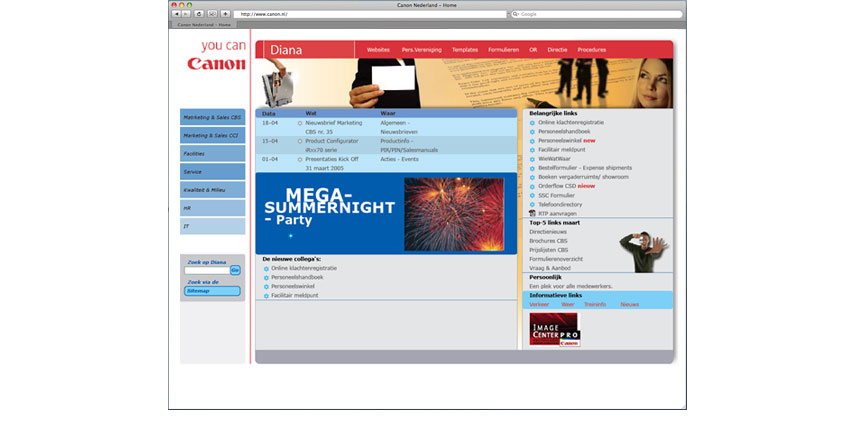Open Brochures CBS link
The image size is (857, 425).
(x=548, y=241)
